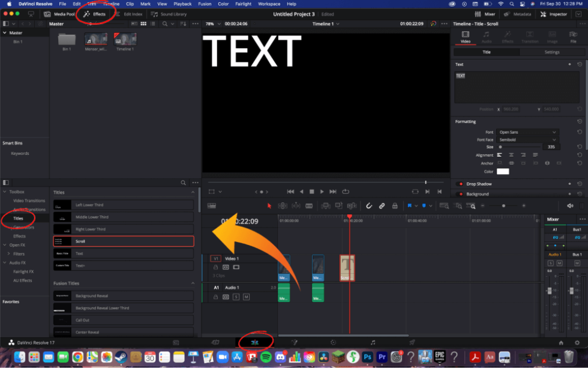Click the white Color swatch
This screenshot has width=588, height=368.
click(503, 172)
